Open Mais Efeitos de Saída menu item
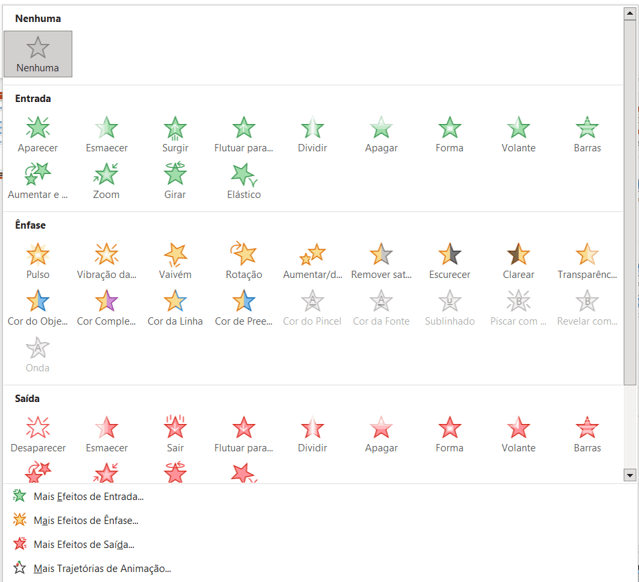The image size is (639, 582). tap(84, 545)
